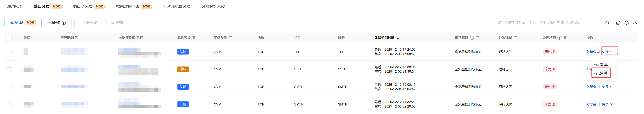644x114 pixels.
Task: Show info tooltip beside 主动扫描
Action: [64, 23]
